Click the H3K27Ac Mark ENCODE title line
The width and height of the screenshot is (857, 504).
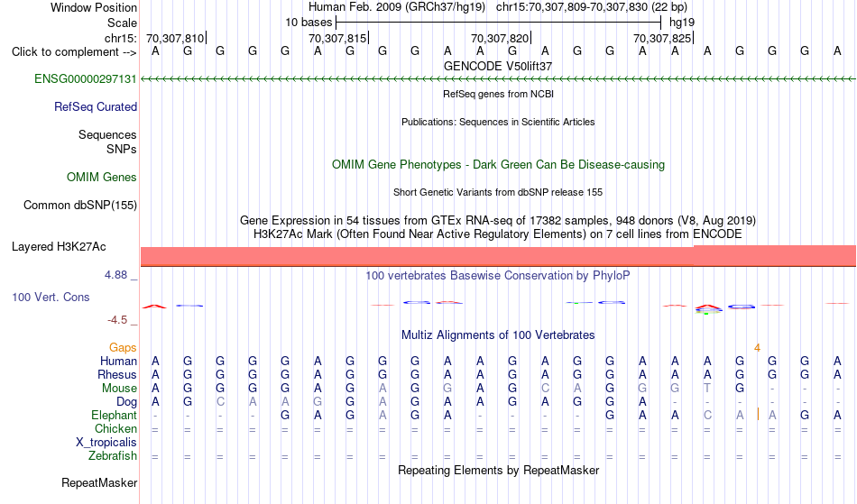(x=498, y=234)
